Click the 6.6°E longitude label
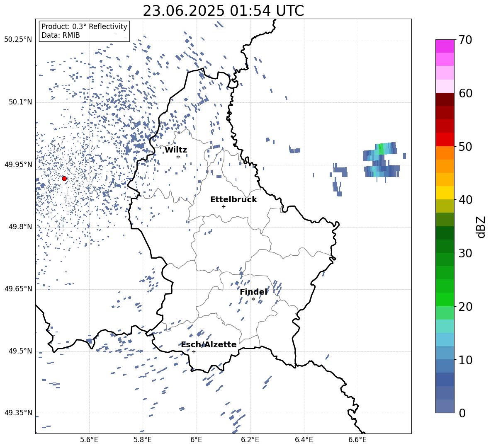The image size is (491, 448). [x=357, y=440]
